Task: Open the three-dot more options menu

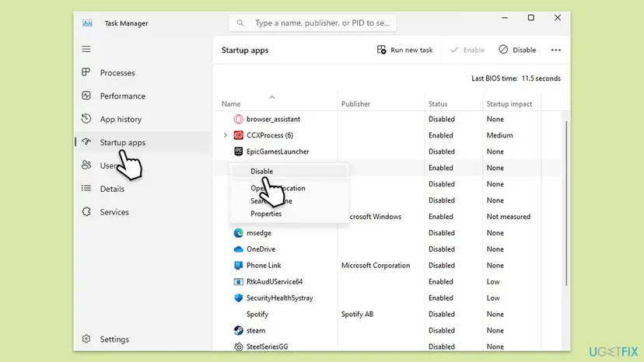Action: tap(555, 50)
